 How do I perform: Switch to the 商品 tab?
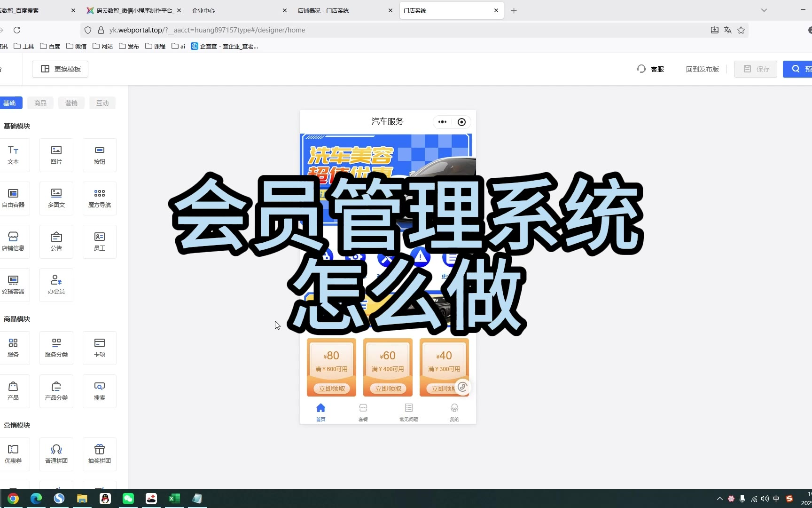[x=40, y=103]
